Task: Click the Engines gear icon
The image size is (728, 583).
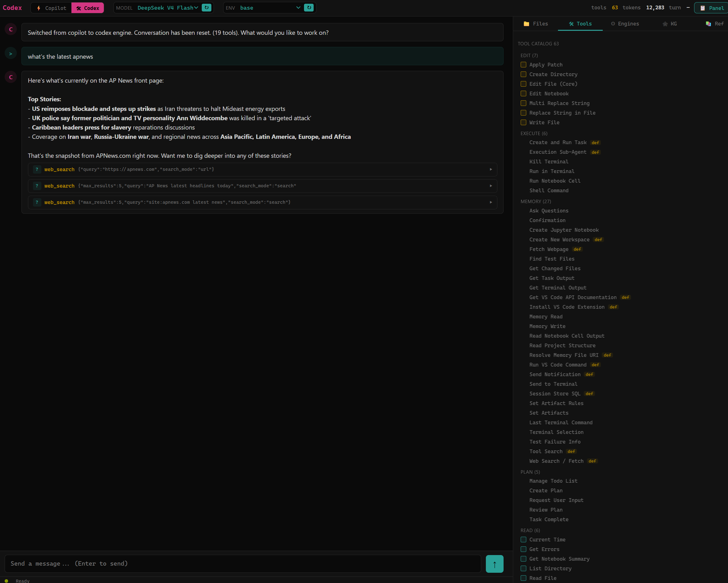Action: tap(613, 24)
